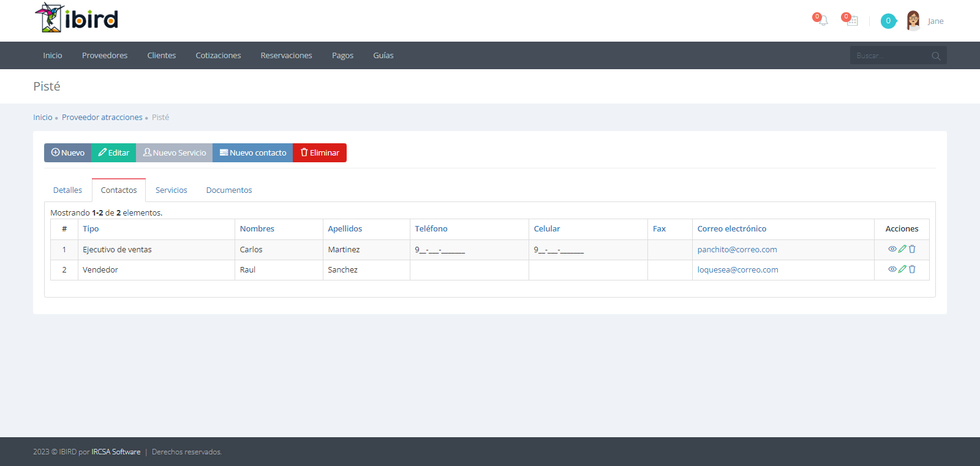View Carlos Martinez contact with eye icon
This screenshot has width=980, height=466.
point(892,249)
